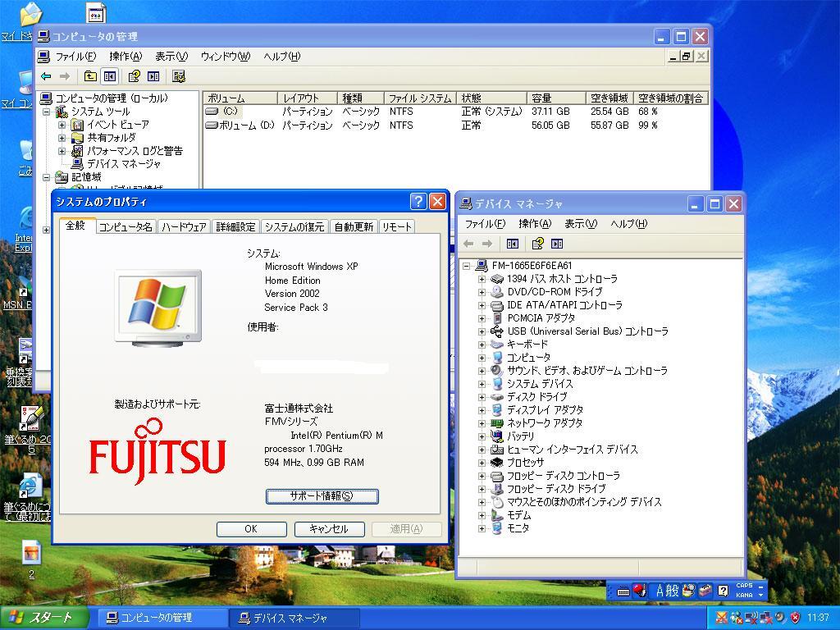This screenshot has width=840, height=630.
Task: Select the ボリューム (D:) row
Action: (456, 126)
